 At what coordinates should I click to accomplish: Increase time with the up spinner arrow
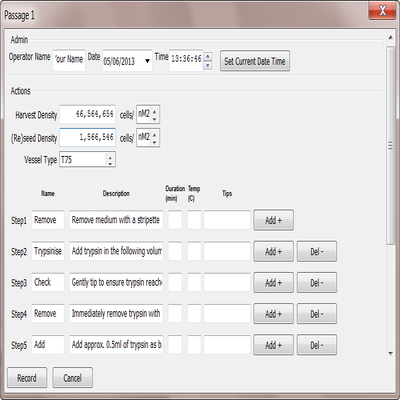207,56
